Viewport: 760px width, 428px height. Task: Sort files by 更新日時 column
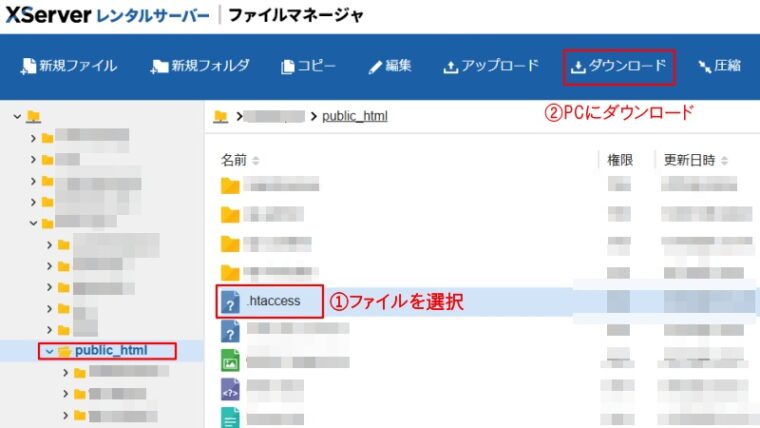pos(696,160)
